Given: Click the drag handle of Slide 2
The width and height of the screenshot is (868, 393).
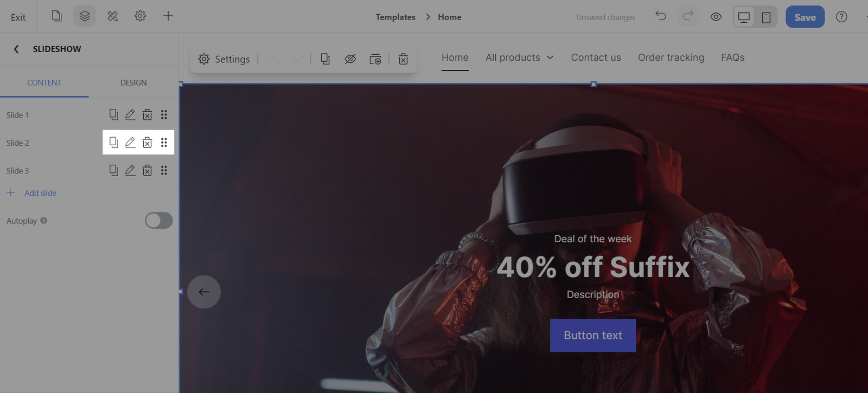Looking at the screenshot, I should click(164, 142).
